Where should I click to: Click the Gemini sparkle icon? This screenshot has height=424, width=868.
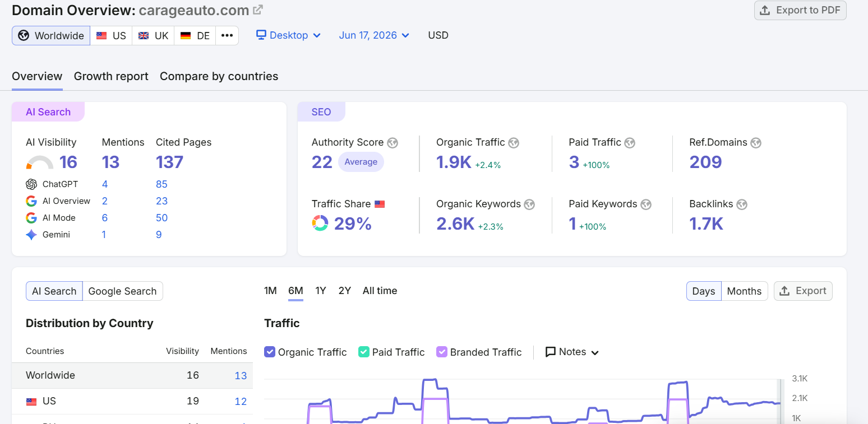tap(31, 235)
